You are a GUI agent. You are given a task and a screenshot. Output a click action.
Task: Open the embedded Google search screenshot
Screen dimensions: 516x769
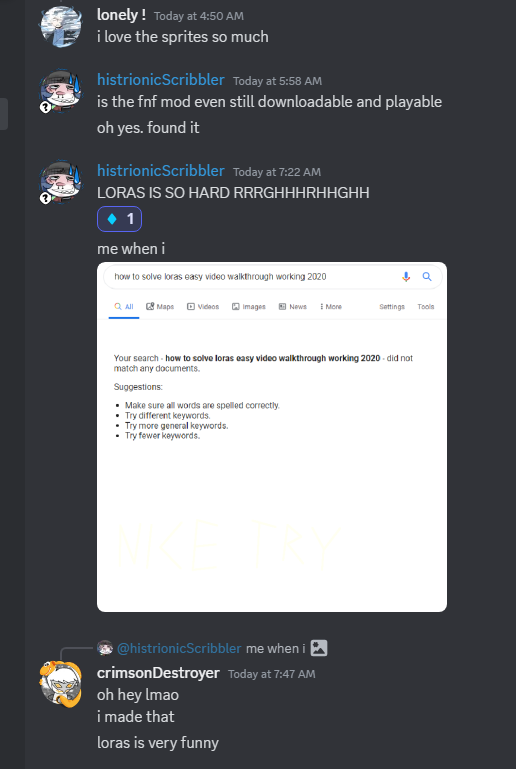coord(272,437)
